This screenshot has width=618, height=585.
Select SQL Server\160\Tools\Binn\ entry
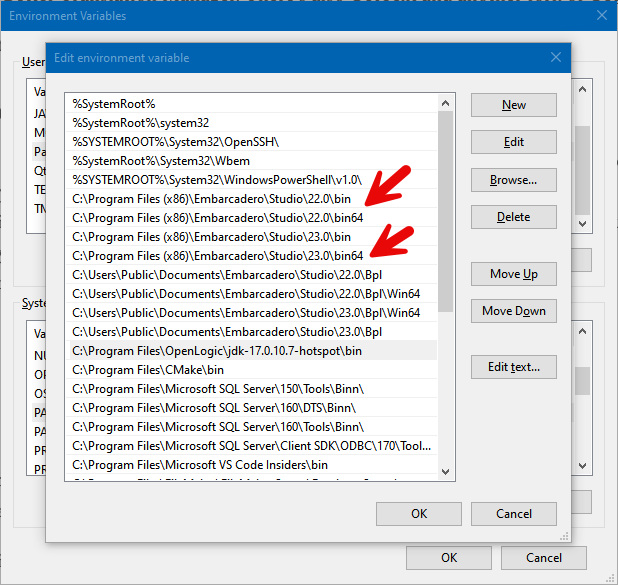(x=251, y=427)
